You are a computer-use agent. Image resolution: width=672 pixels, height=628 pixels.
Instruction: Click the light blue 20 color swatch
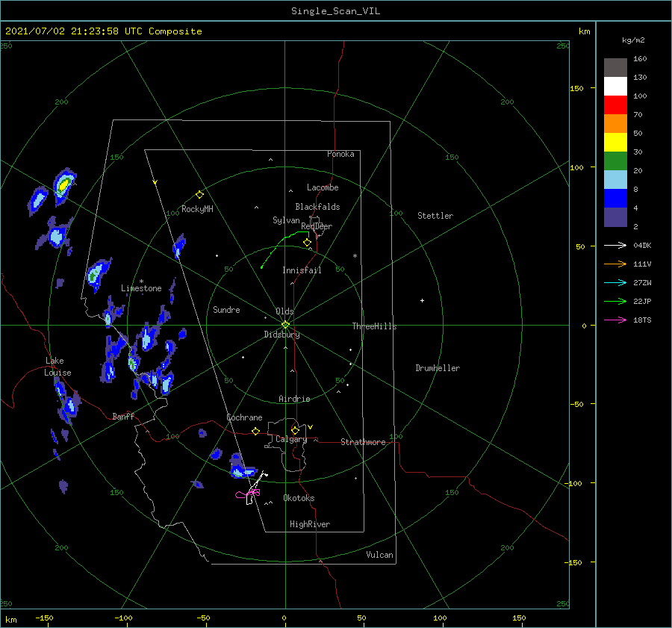coord(615,180)
